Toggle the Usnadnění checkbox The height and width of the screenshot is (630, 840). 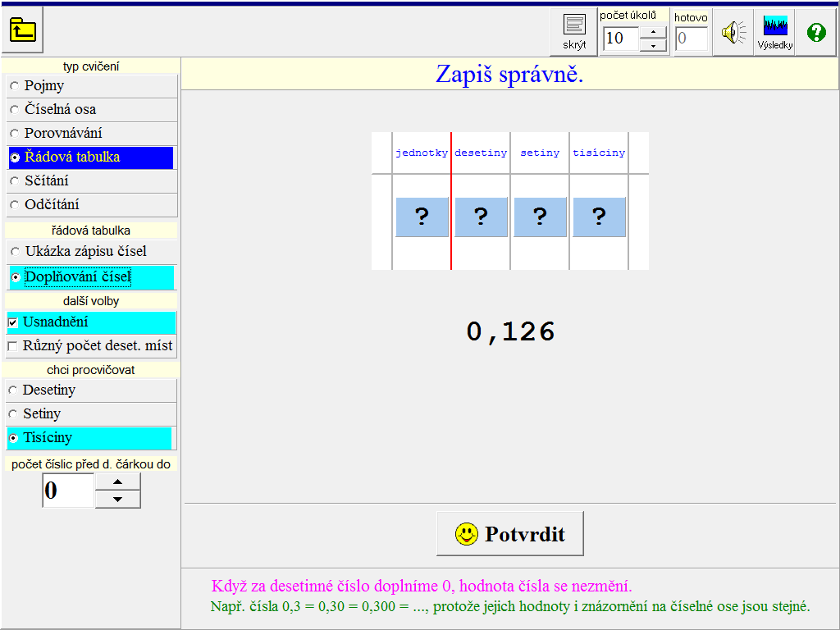click(92, 322)
